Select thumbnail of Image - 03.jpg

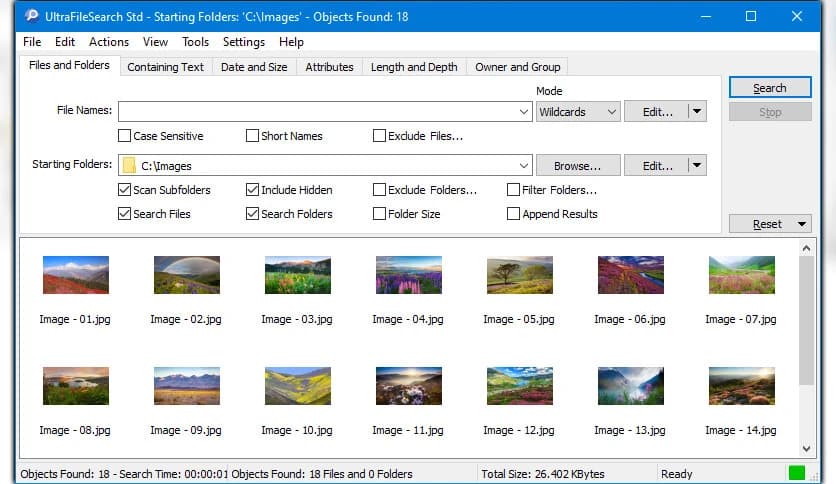coord(298,275)
